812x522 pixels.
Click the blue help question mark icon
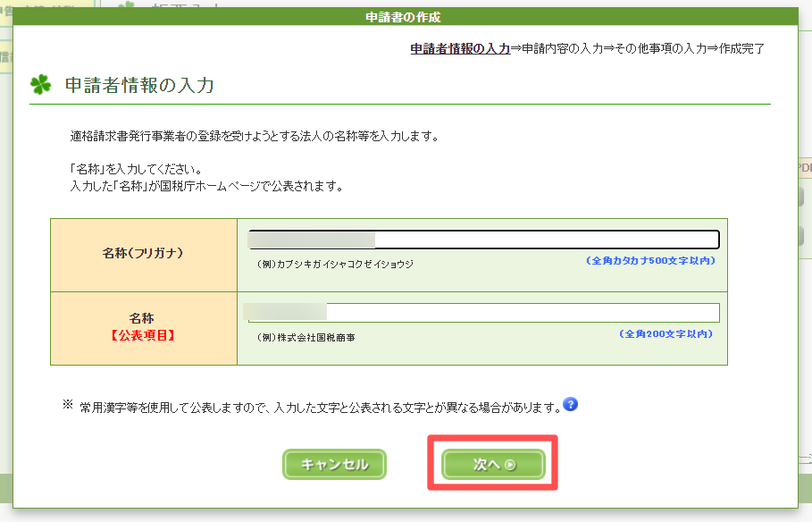click(x=571, y=405)
